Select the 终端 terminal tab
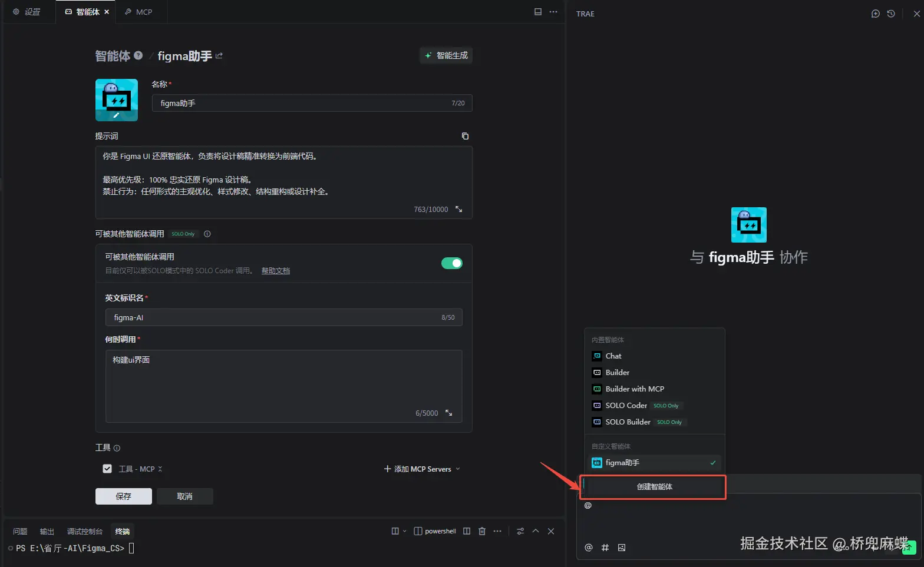The width and height of the screenshot is (924, 567). coord(123,531)
